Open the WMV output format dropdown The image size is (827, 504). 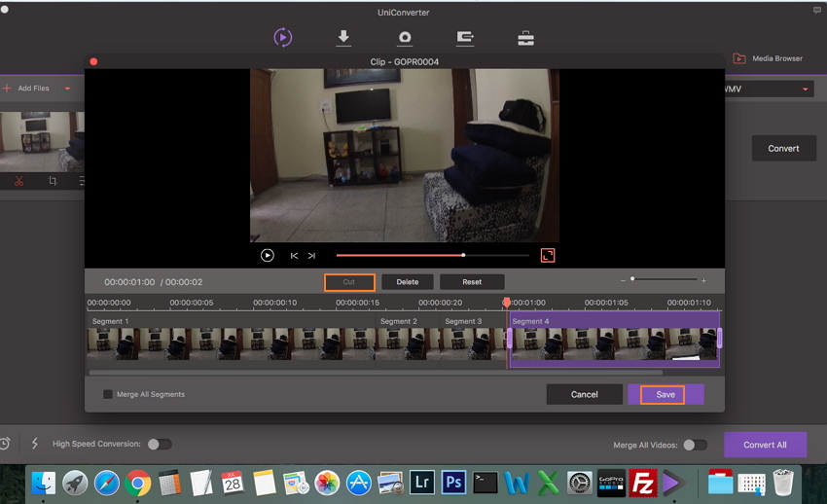point(768,90)
